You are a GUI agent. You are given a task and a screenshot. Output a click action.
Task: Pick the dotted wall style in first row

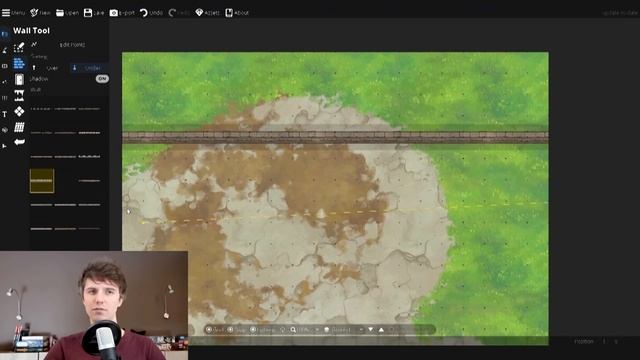[x=41, y=109]
